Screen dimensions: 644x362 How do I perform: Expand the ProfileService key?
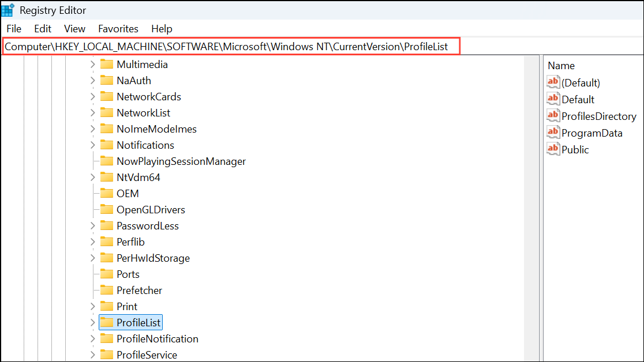93,355
